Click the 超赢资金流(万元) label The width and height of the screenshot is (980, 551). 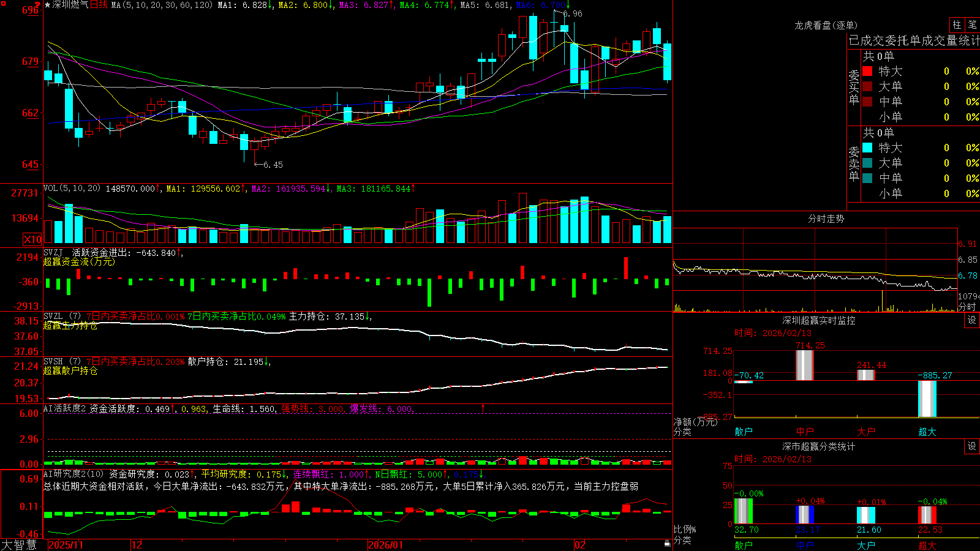[79, 261]
